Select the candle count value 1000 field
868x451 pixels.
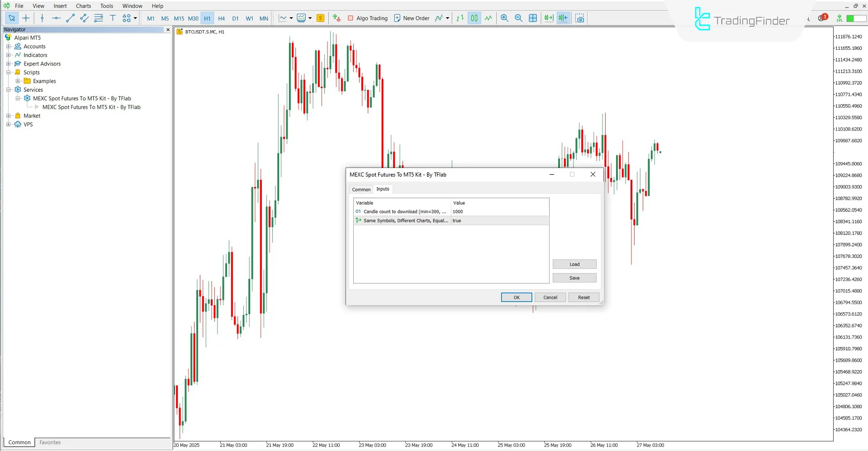[499, 211]
